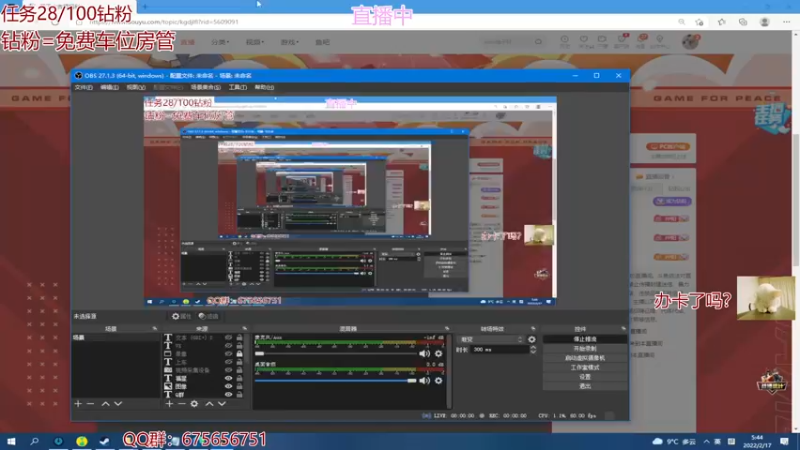The image size is (800, 450).
Task: Move the scene up in the Scenes panel
Action: [x=106, y=404]
